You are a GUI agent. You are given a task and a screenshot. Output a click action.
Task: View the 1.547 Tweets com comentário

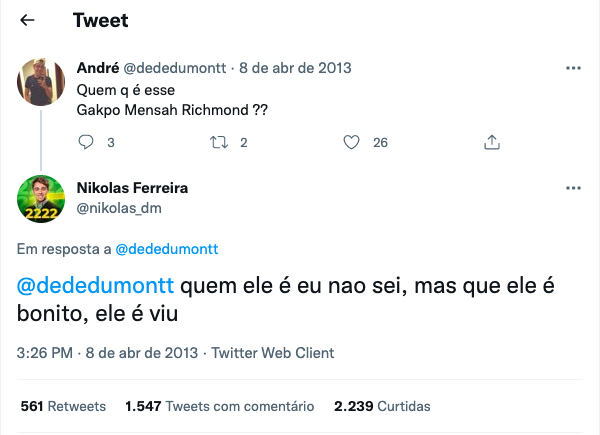[x=220, y=406]
